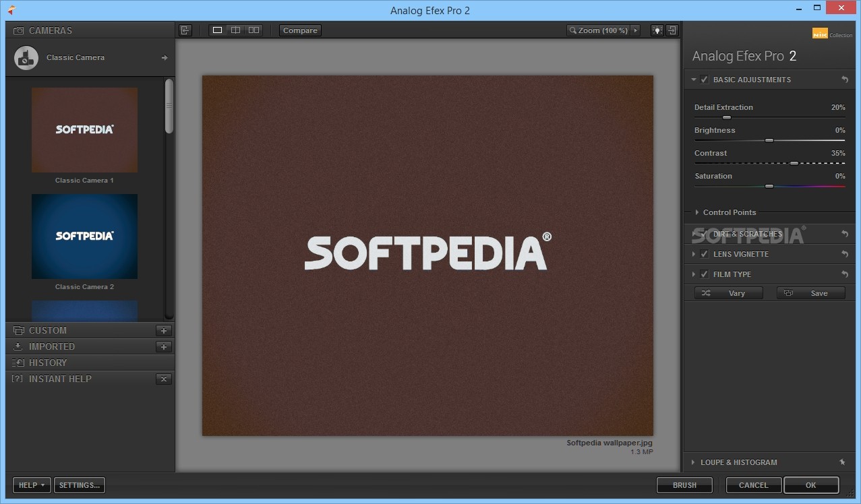Close Instant Help with the X icon
The height and width of the screenshot is (504, 861).
pyautogui.click(x=164, y=379)
